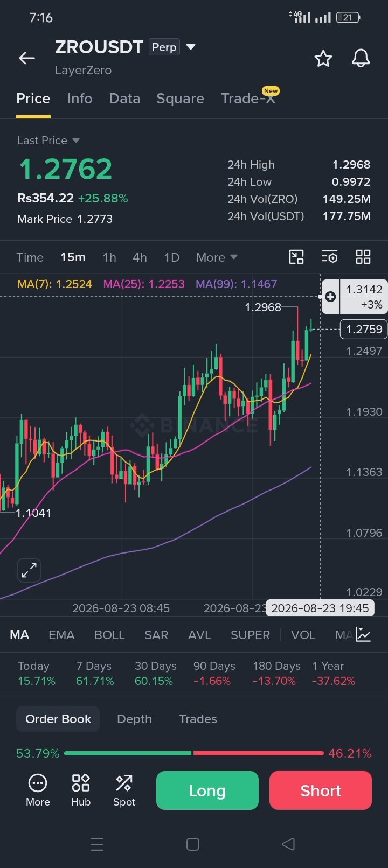The height and width of the screenshot is (868, 388).
Task: Open the Trade-X tab
Action: pos(248,99)
